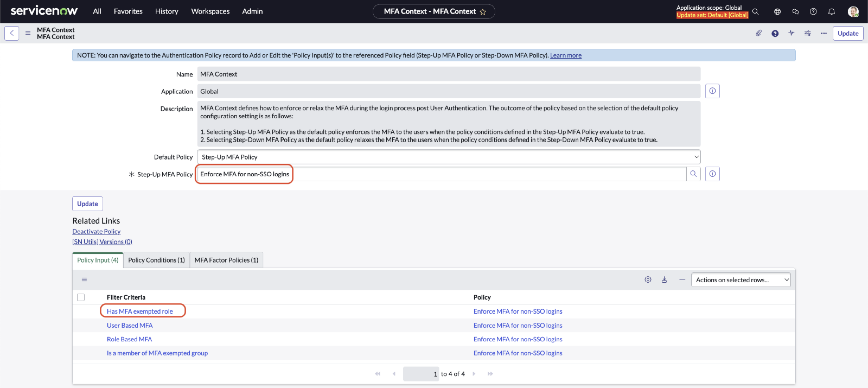Open the History menu

click(x=167, y=11)
